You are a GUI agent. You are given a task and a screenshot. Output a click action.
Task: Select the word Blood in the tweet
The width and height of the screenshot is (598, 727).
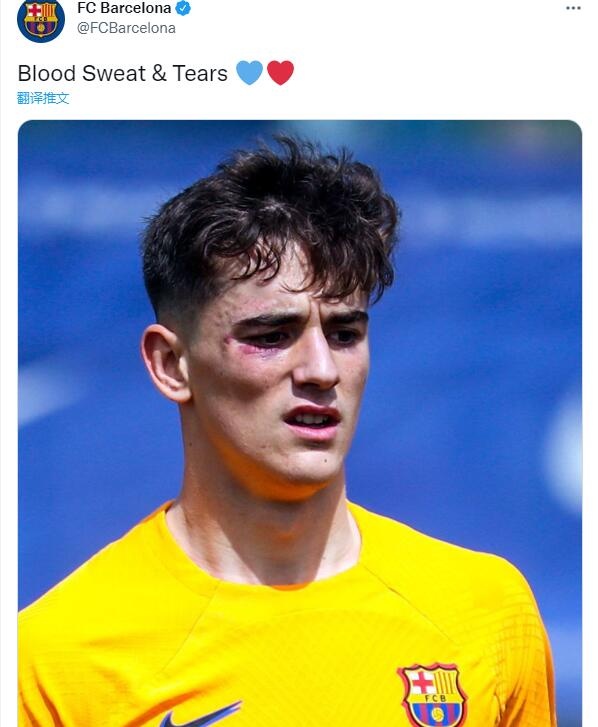(x=47, y=73)
